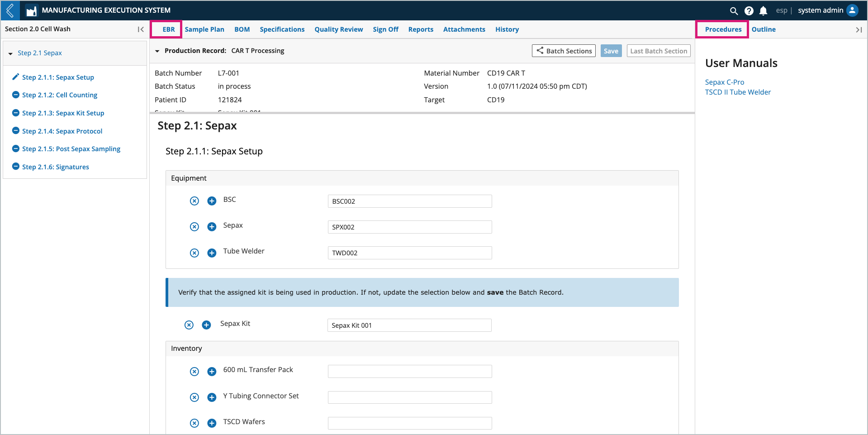Click the system admin user avatar
This screenshot has height=435, width=868.
(x=852, y=10)
